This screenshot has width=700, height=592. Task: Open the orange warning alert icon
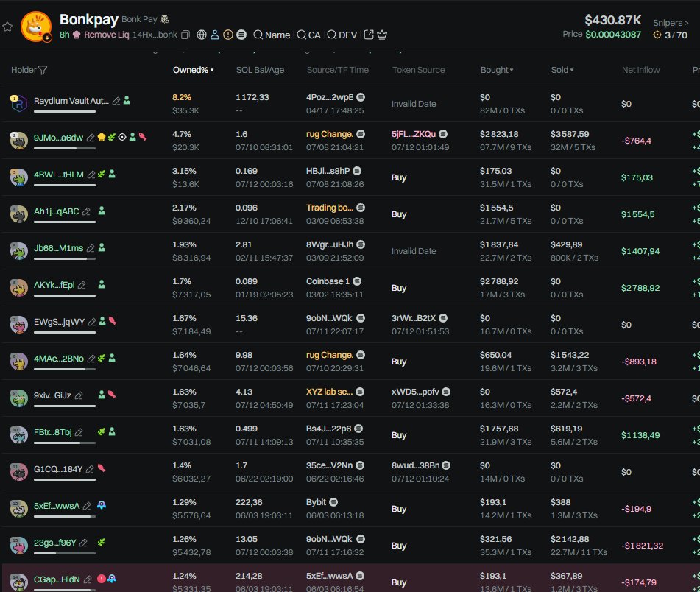tap(228, 35)
